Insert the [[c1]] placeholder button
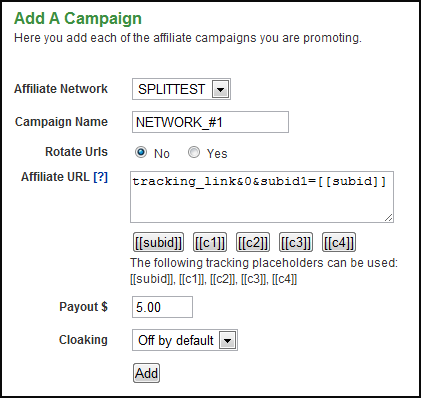 click(x=210, y=242)
